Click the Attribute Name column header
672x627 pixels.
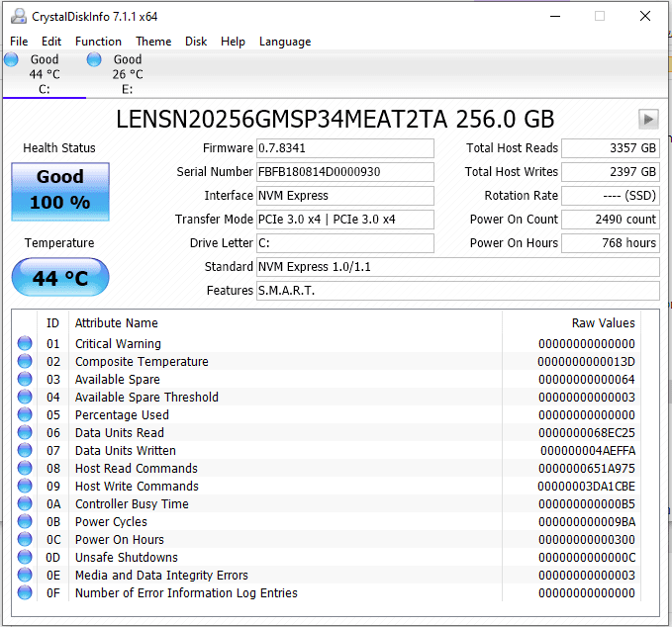tap(117, 323)
